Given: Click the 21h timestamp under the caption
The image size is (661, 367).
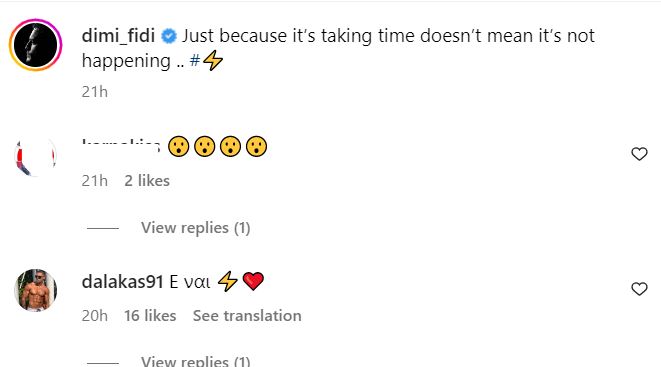Looking at the screenshot, I should (x=94, y=92).
